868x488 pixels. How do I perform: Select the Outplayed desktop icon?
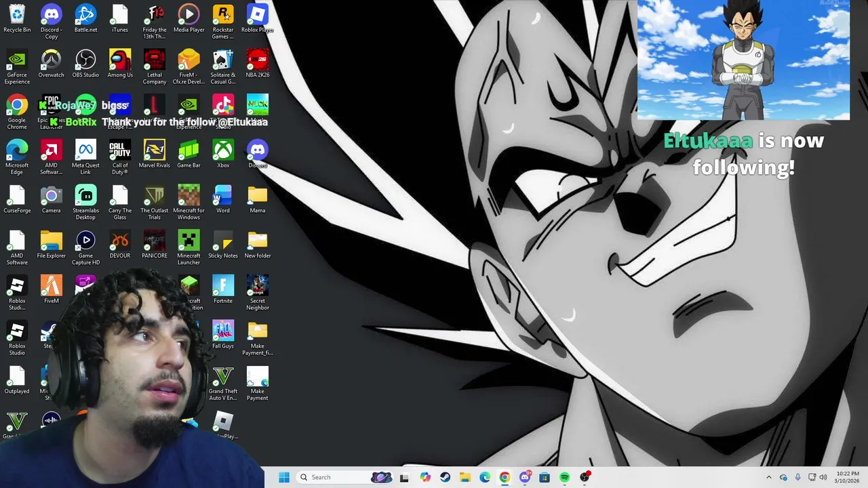(17, 380)
